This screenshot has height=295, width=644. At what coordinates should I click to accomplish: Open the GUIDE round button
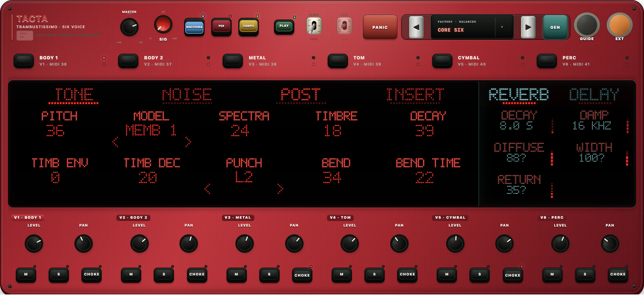[587, 25]
